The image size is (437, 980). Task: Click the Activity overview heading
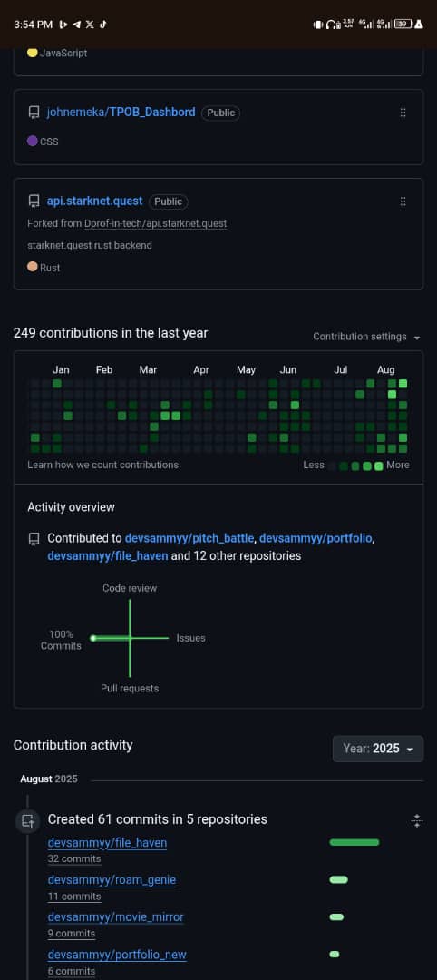[71, 507]
